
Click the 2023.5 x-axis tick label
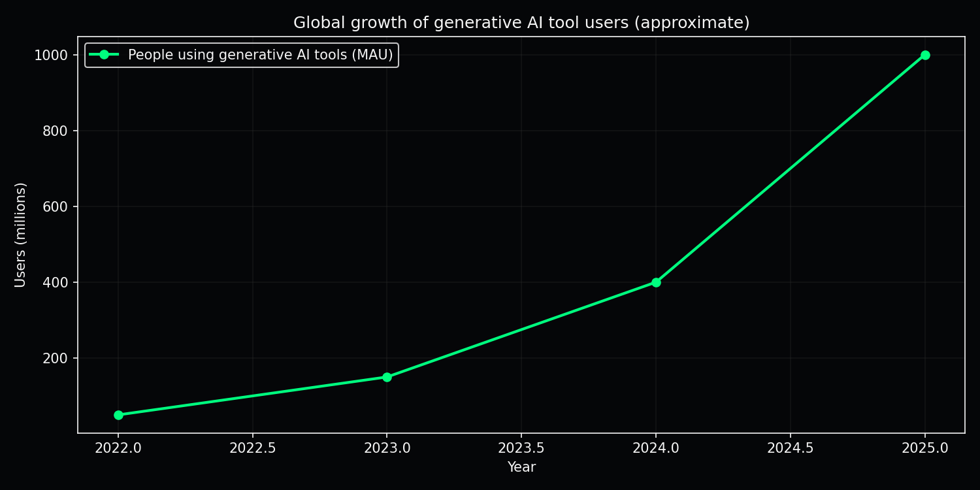[x=521, y=448]
